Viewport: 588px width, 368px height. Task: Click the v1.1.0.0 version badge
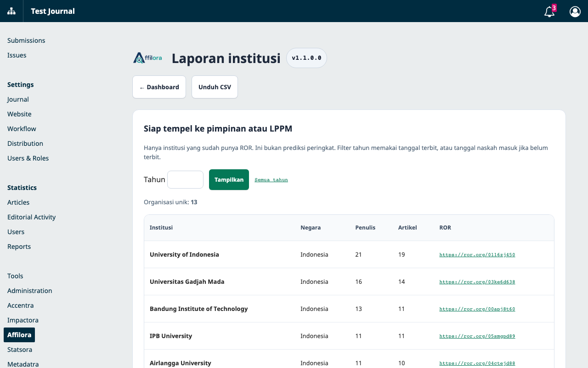pyautogui.click(x=306, y=58)
